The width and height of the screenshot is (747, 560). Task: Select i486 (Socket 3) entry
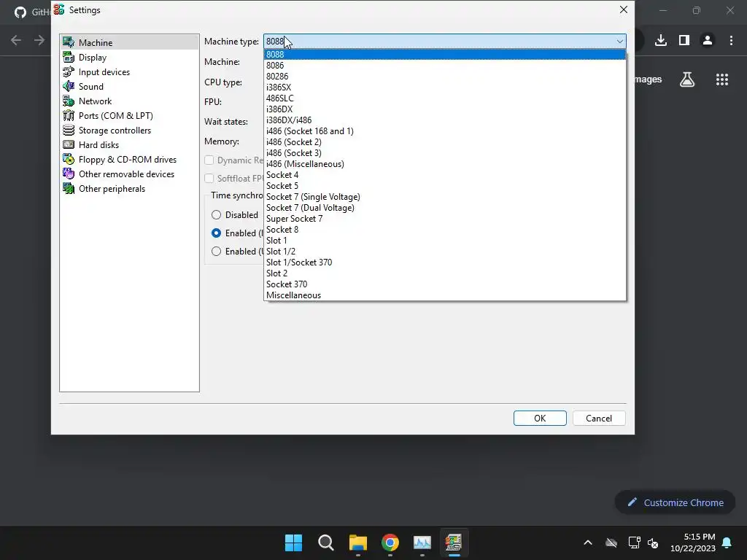pos(444,153)
